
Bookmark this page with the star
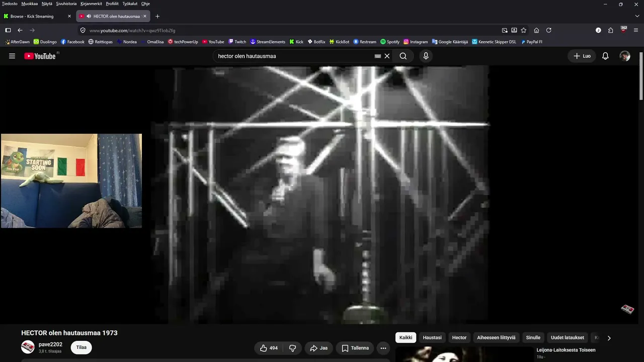pyautogui.click(x=524, y=30)
